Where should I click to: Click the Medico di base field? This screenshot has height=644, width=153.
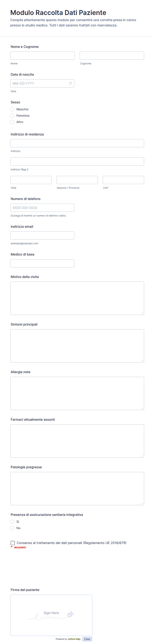point(42,263)
